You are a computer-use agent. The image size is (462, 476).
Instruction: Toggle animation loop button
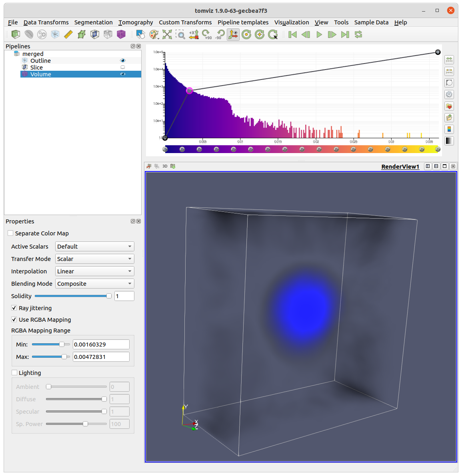coord(358,34)
